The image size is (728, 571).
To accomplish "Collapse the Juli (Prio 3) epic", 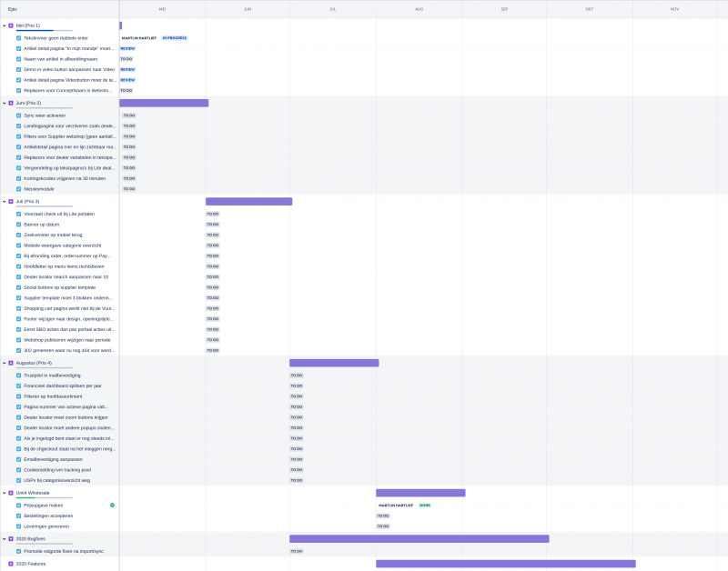I will pyautogui.click(x=4, y=201).
